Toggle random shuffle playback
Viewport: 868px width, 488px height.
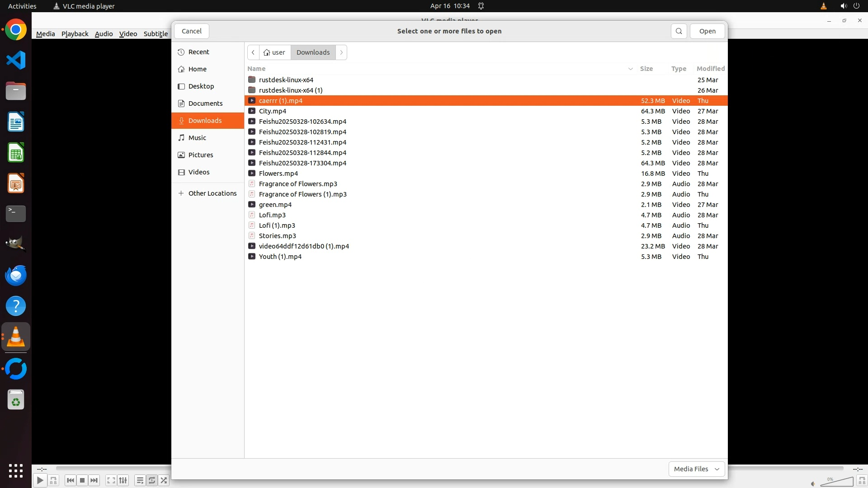(164, 480)
